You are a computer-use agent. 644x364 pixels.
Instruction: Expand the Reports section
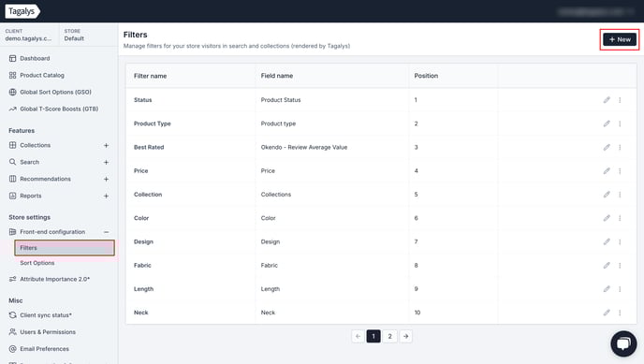click(x=106, y=196)
